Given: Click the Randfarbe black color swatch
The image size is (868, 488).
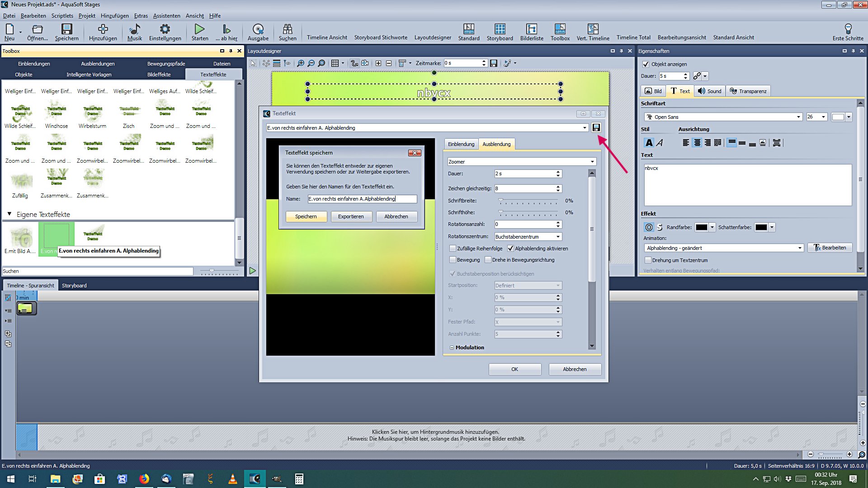Looking at the screenshot, I should click(701, 227).
